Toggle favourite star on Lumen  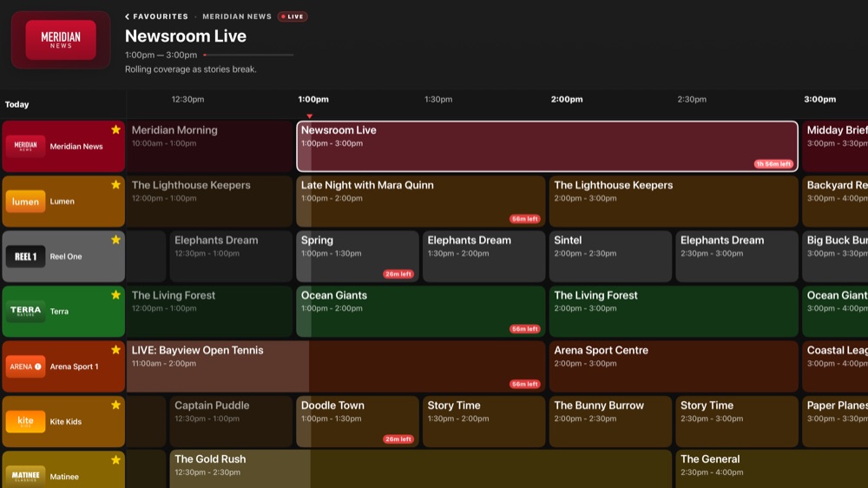point(115,184)
